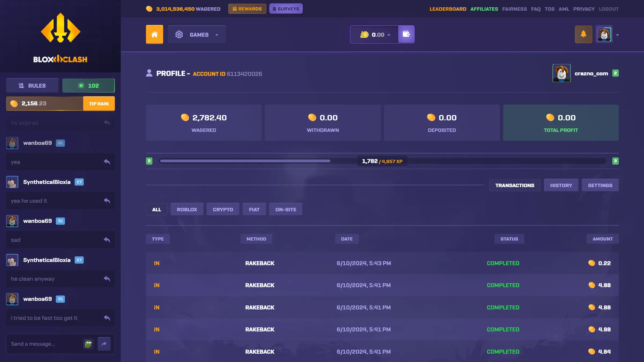The width and height of the screenshot is (644, 362).
Task: Click the Logout link
Action: pos(609,9)
